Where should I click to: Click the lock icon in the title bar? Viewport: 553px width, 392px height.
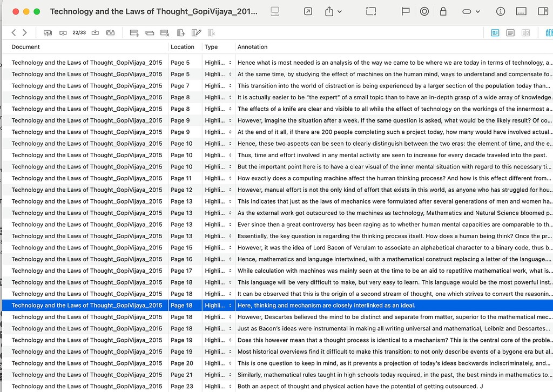443,11
